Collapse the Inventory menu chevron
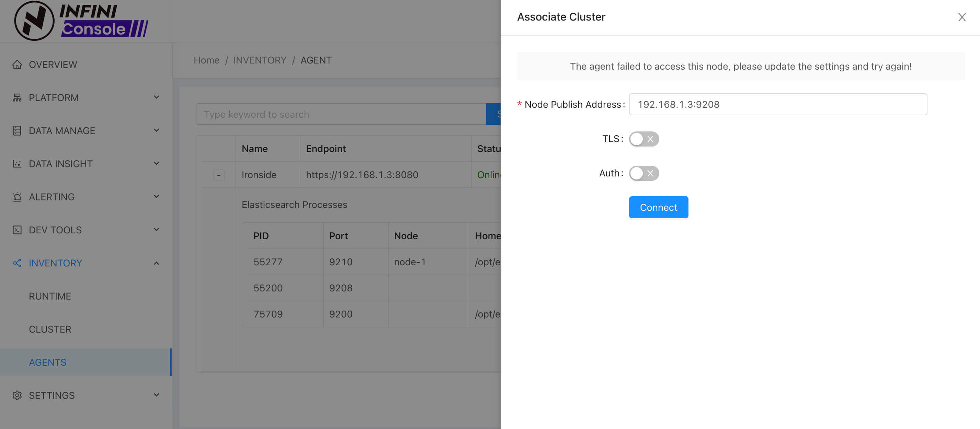The height and width of the screenshot is (429, 980). click(156, 263)
